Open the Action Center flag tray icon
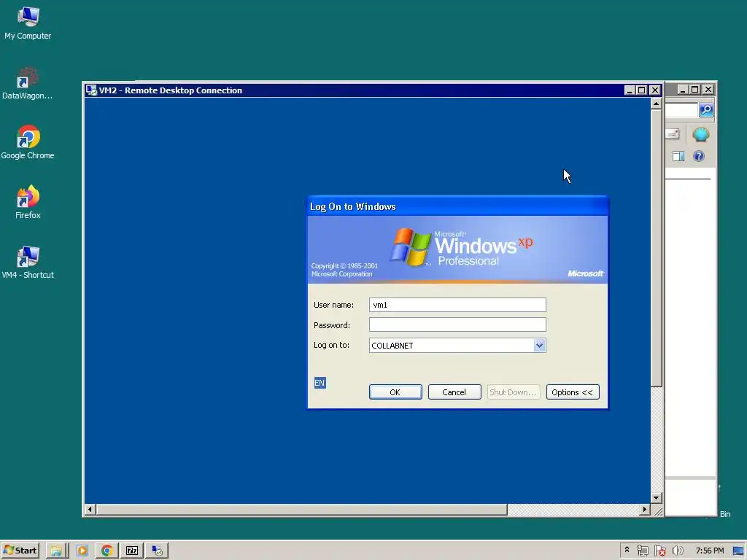This screenshot has height=560, width=747. pyautogui.click(x=659, y=551)
